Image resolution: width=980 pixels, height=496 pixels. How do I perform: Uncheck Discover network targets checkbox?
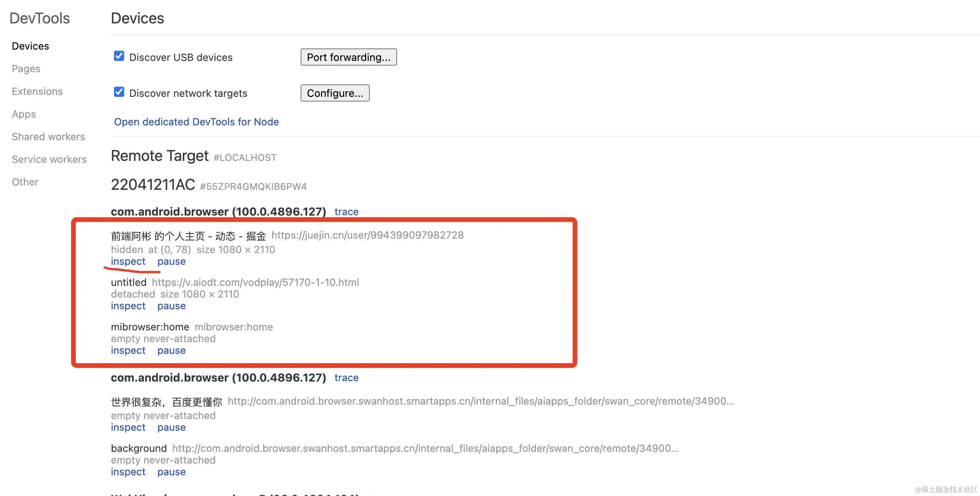click(x=119, y=92)
